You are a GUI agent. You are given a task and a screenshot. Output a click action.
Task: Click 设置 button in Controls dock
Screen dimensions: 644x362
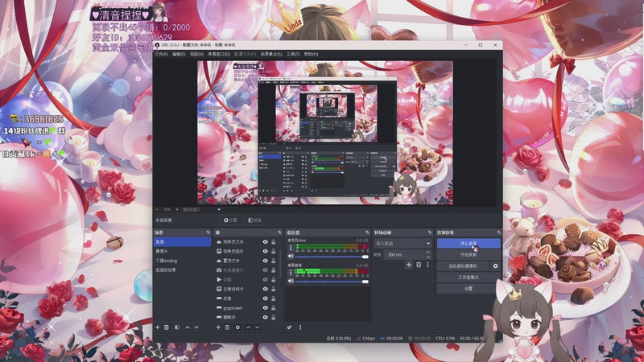(469, 289)
